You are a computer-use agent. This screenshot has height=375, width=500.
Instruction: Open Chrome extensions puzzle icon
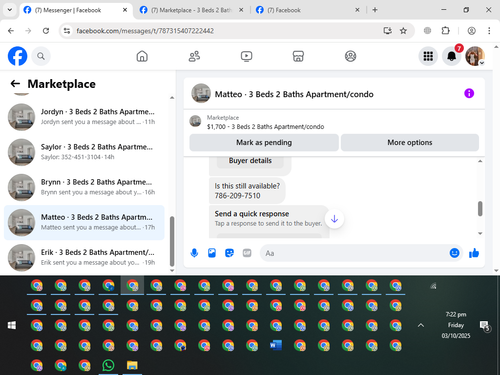click(445, 31)
